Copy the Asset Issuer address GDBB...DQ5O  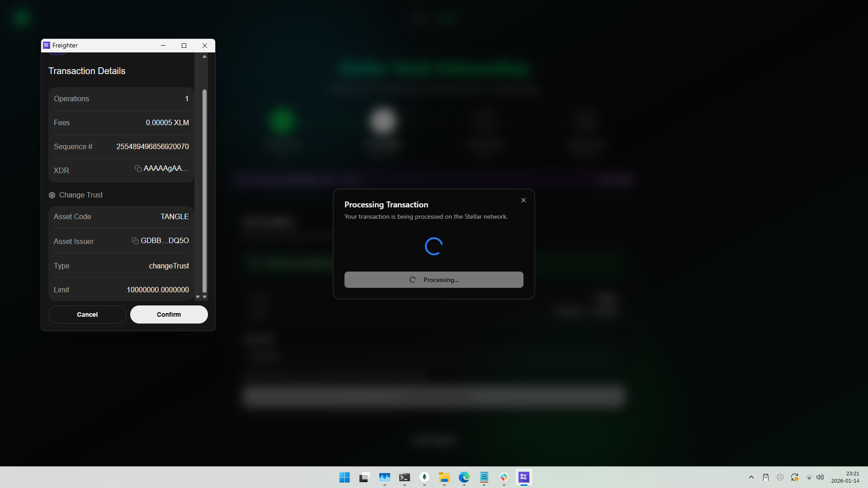135,241
